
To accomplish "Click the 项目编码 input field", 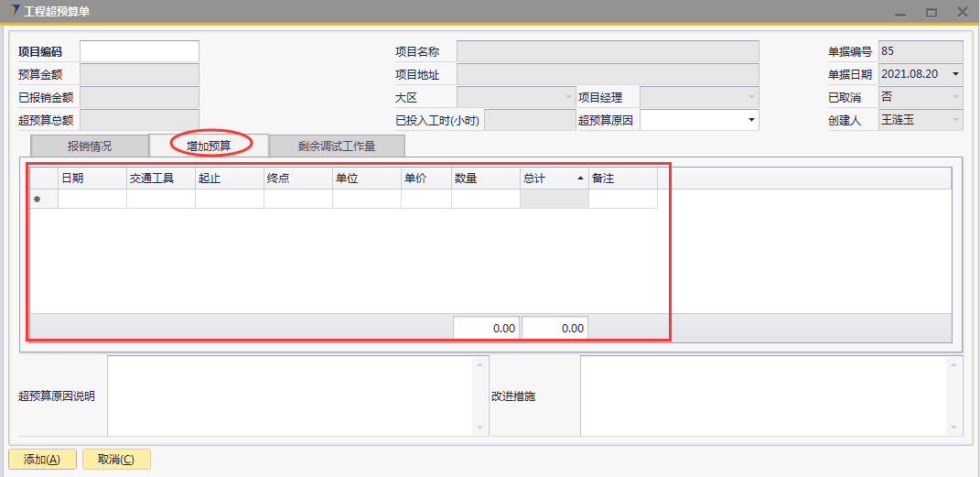I will [139, 51].
